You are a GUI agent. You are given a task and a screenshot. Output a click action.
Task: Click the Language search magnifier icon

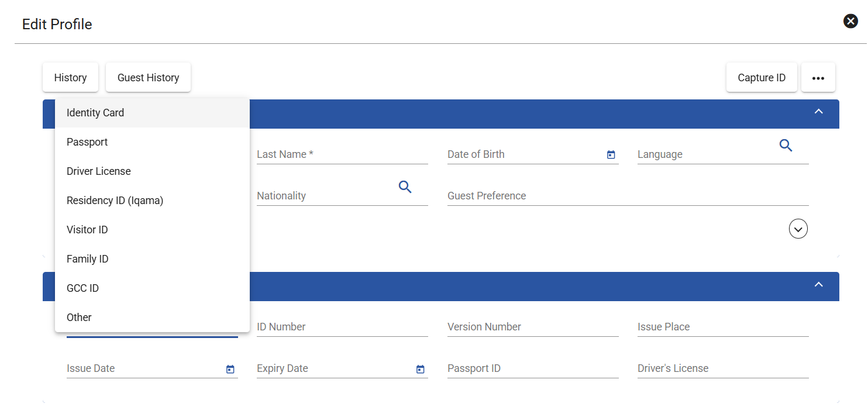click(x=786, y=146)
